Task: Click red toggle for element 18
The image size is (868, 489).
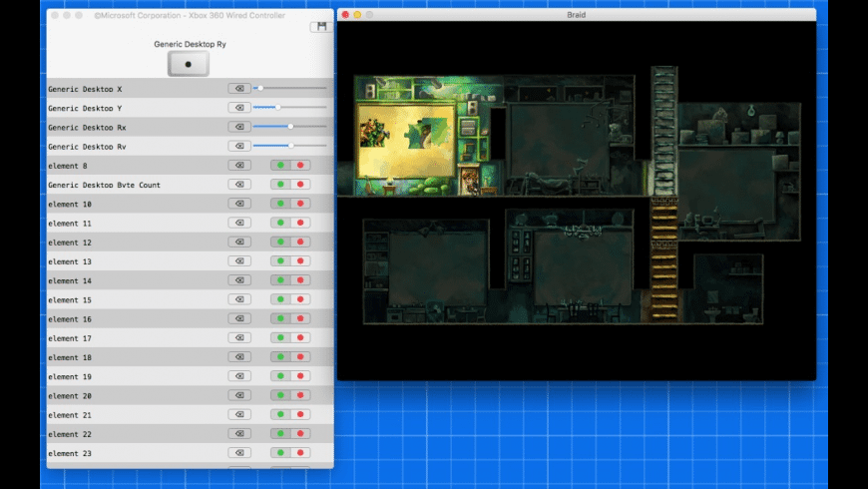Action: pos(299,357)
